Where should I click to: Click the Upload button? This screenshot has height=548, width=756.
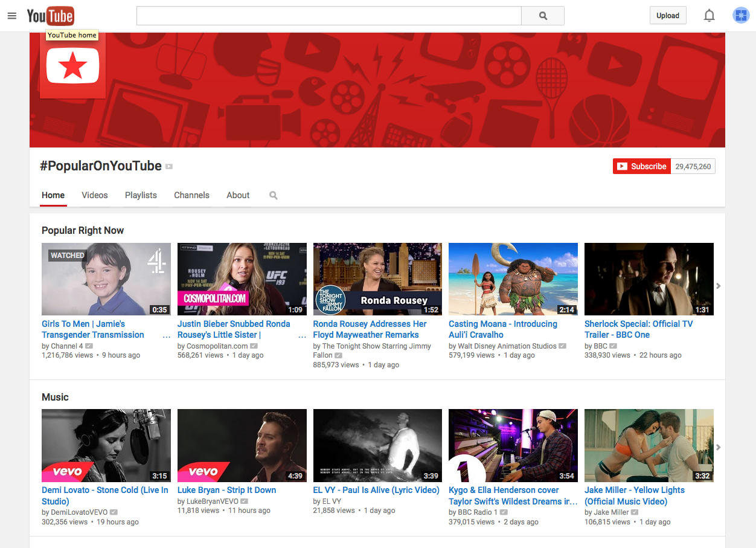[x=668, y=16]
